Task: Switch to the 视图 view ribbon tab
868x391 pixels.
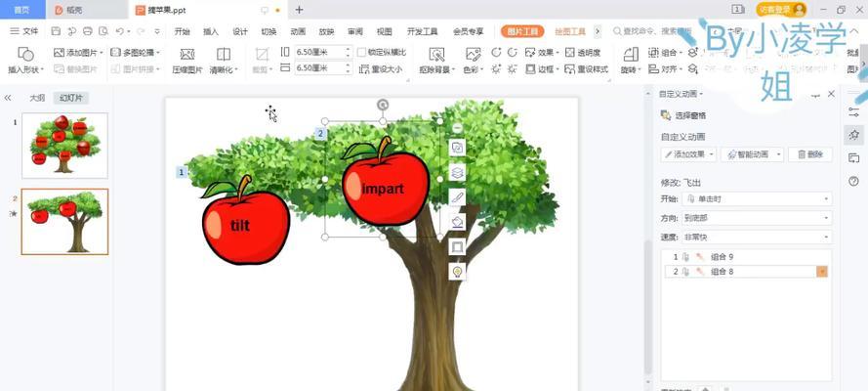Action: click(384, 31)
